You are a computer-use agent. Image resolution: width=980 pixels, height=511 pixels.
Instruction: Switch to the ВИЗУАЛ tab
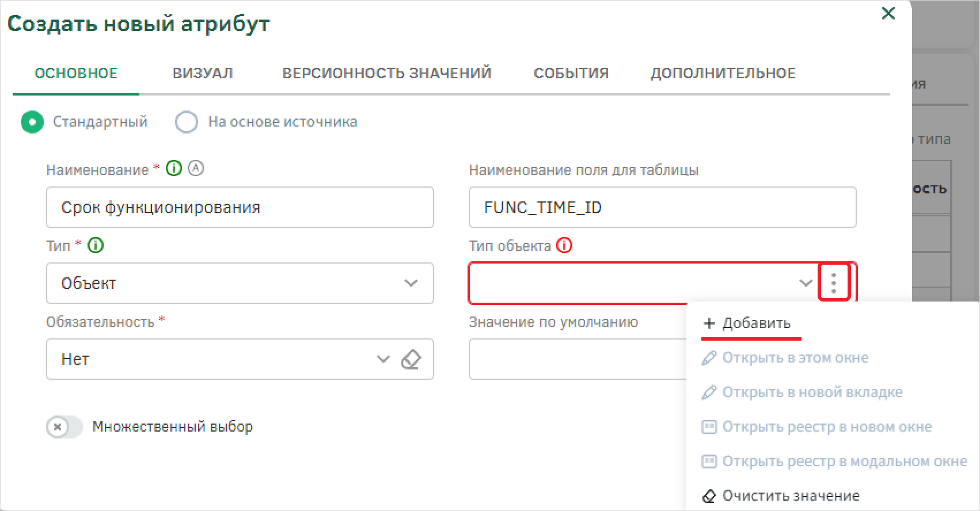coord(203,73)
